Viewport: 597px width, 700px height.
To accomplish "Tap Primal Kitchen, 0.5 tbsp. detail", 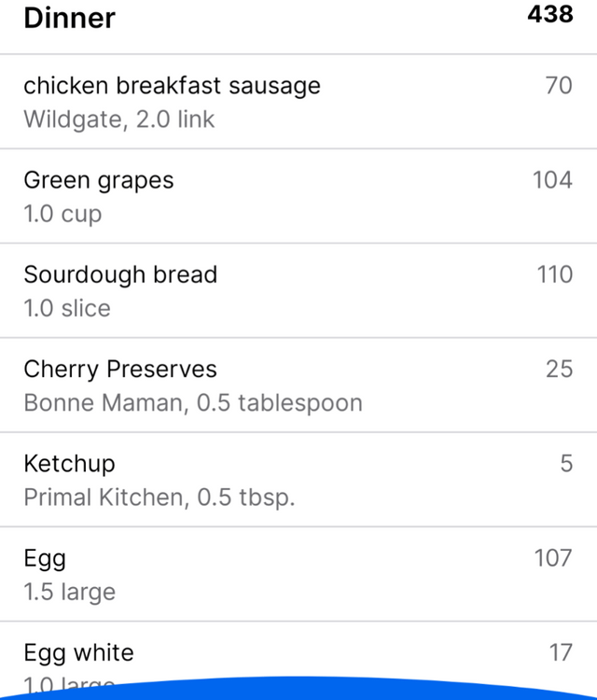I will tap(160, 497).
